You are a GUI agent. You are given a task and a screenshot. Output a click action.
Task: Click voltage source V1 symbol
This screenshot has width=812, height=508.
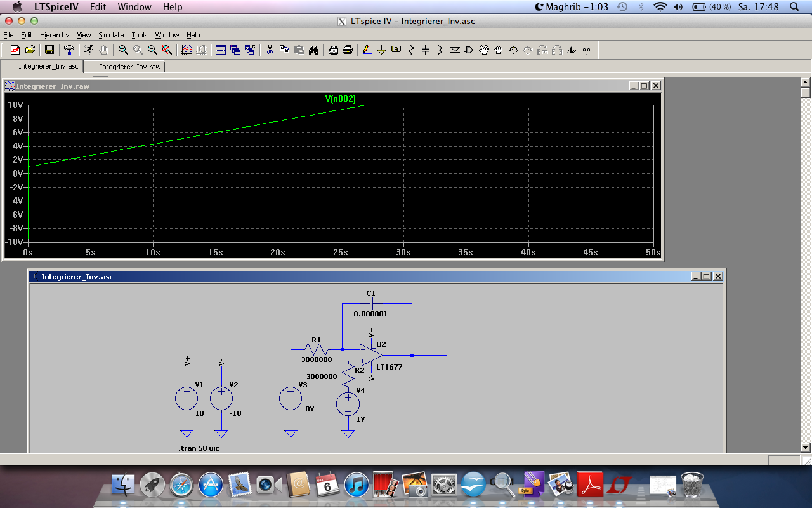coord(187,399)
